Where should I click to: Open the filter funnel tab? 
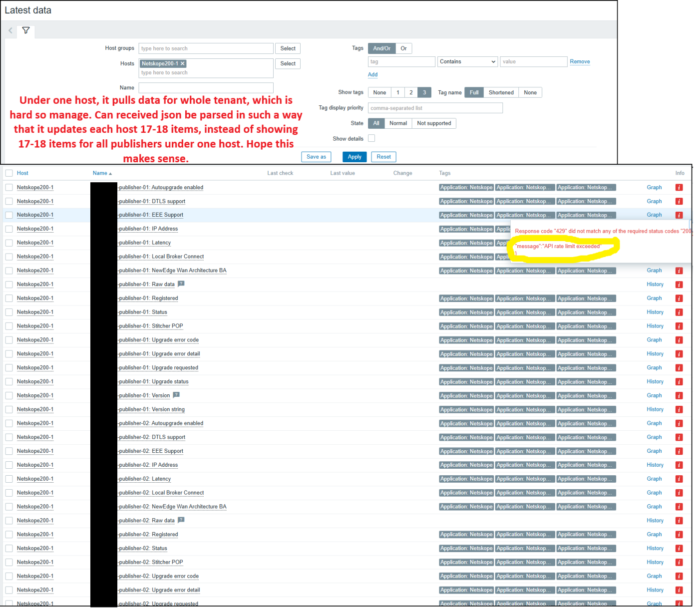[25, 30]
